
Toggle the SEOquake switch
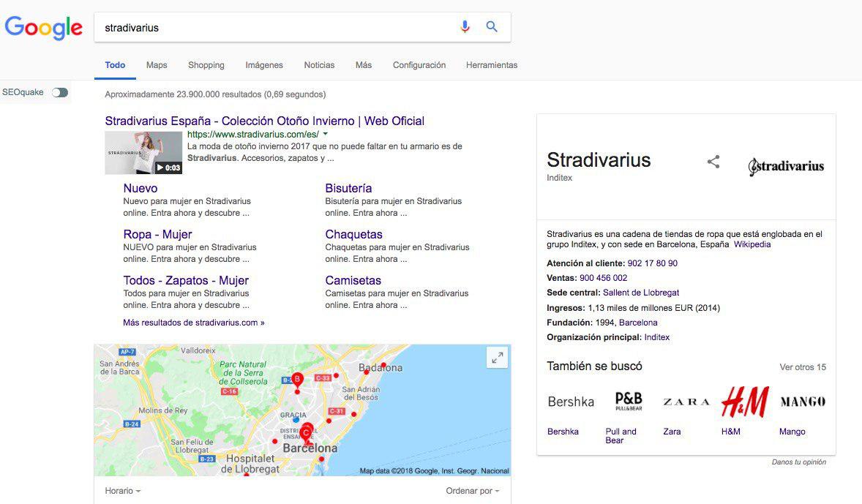[x=60, y=92]
